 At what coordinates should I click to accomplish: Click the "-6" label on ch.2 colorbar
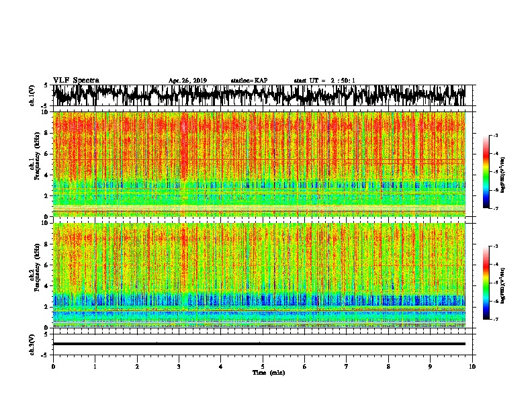[x=496, y=301]
